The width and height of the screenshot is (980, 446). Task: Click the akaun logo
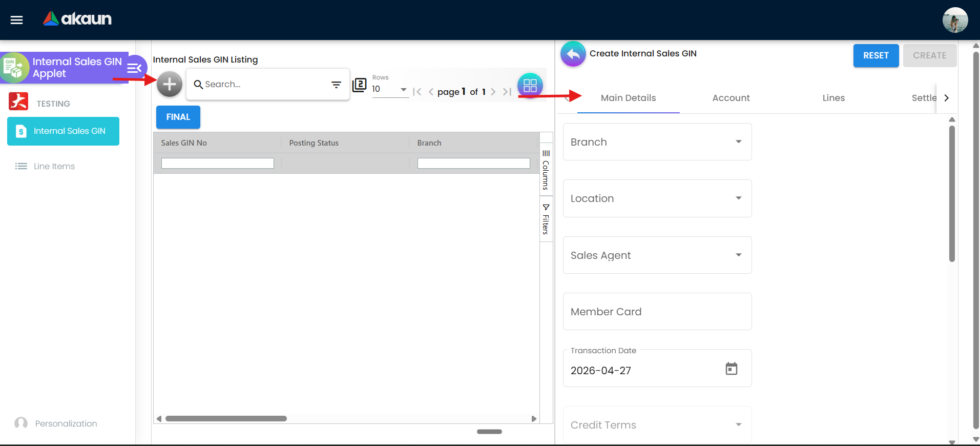(77, 19)
